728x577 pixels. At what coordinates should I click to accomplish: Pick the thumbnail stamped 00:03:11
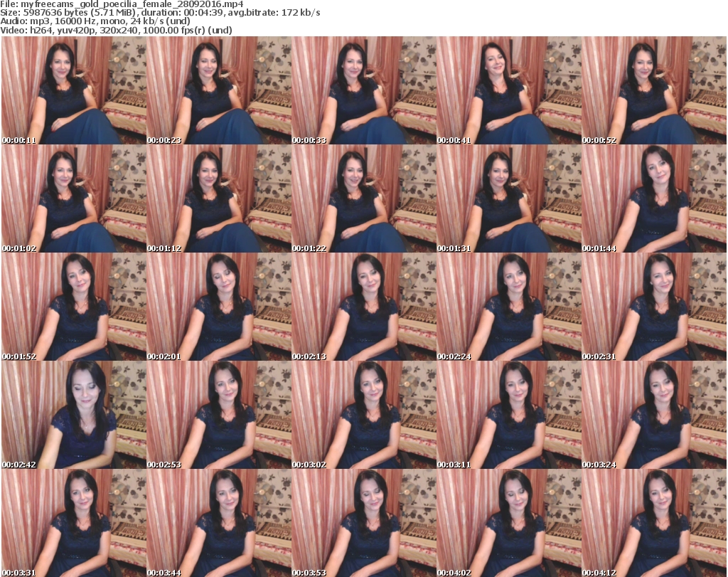point(509,415)
